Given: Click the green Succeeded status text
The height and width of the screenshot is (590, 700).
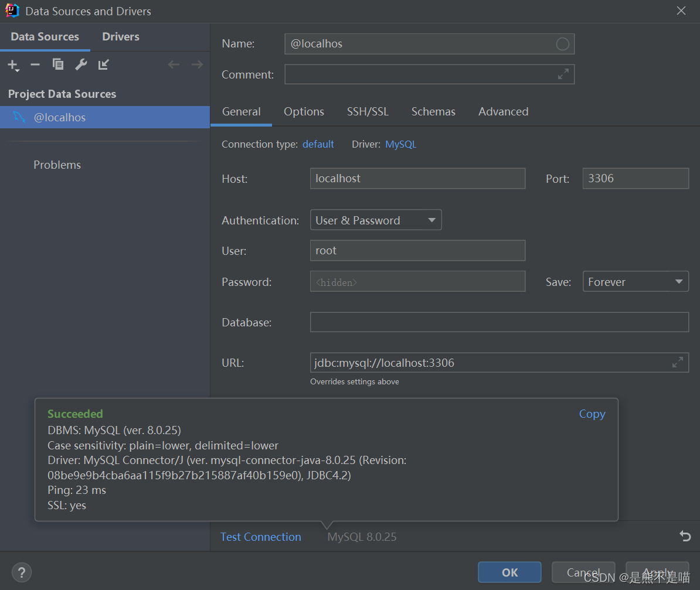Looking at the screenshot, I should click(x=75, y=414).
